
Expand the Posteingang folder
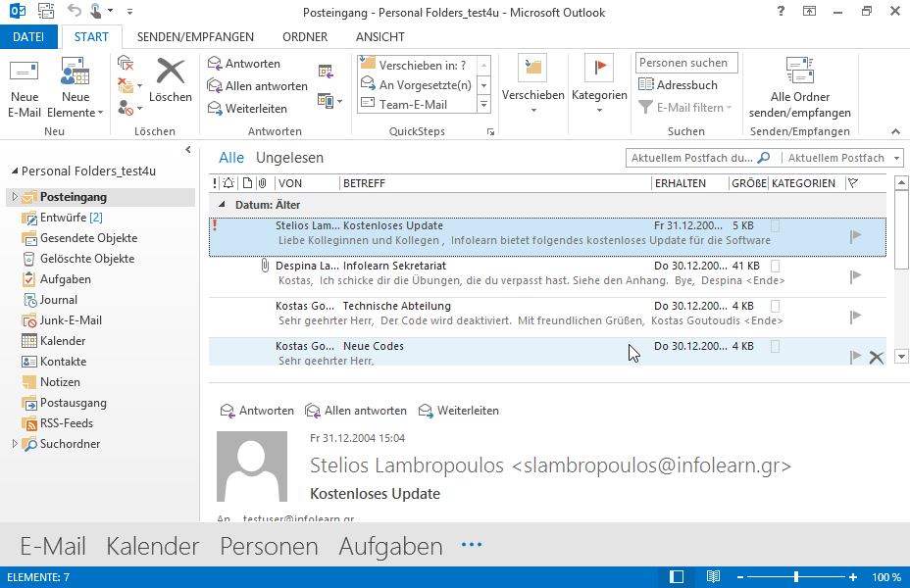(x=15, y=197)
